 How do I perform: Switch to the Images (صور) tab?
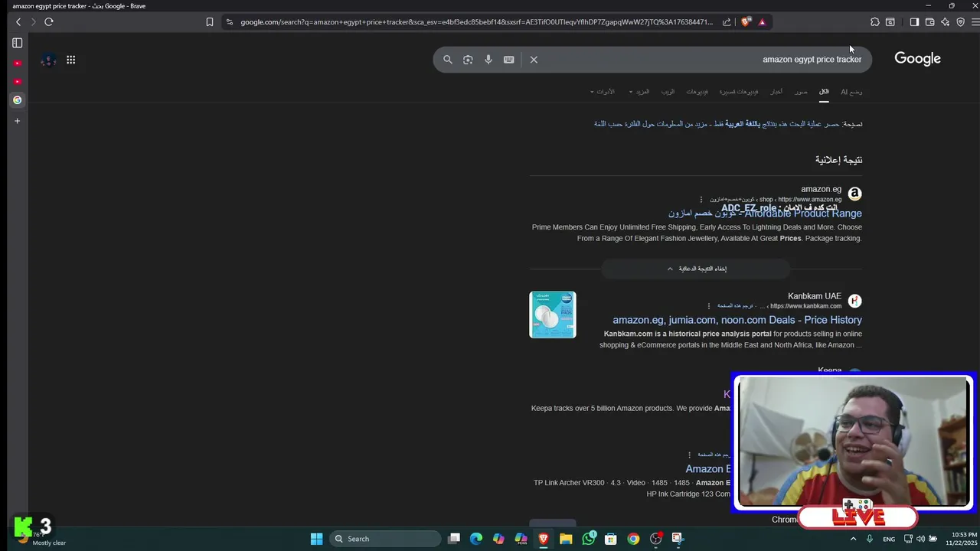point(801,92)
